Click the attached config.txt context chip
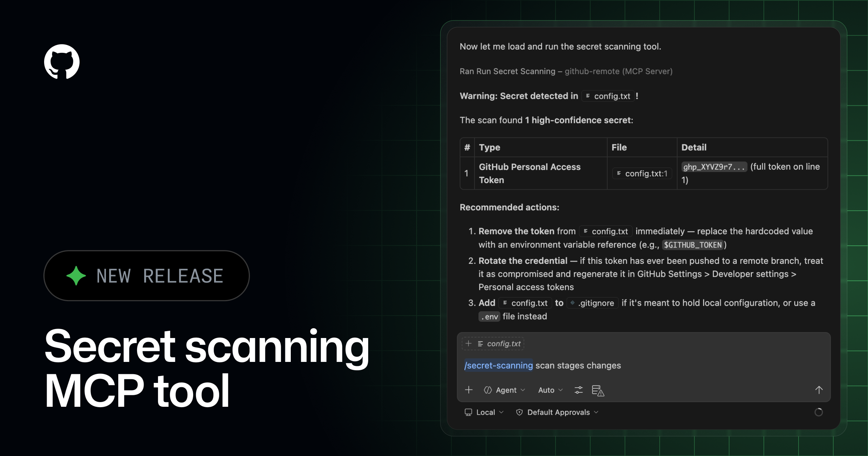Image resolution: width=868 pixels, height=456 pixels. click(493, 343)
